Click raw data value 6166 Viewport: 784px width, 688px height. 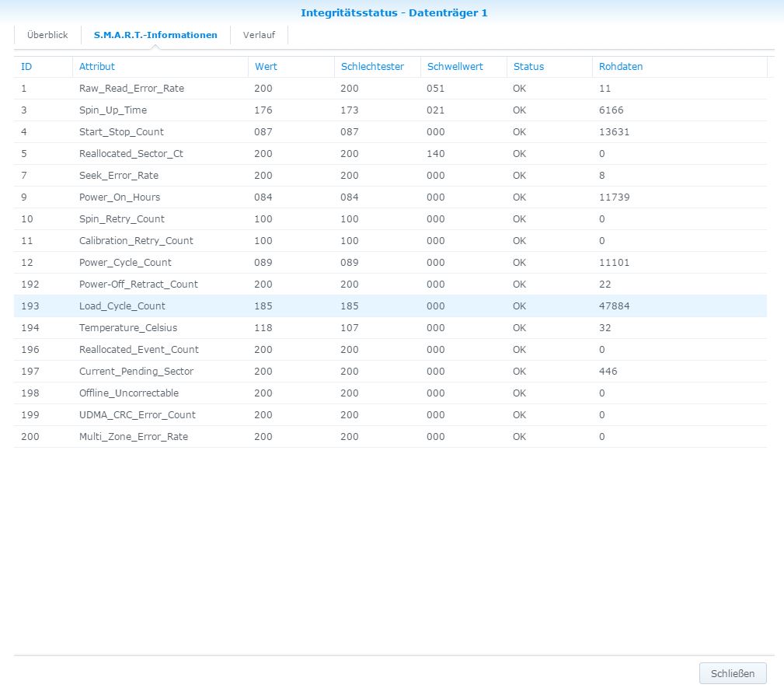tap(611, 110)
